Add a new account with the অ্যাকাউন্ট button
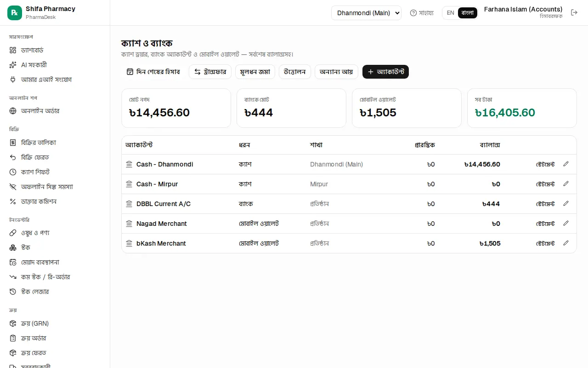Viewport: 588px width, 368px height. (x=385, y=72)
